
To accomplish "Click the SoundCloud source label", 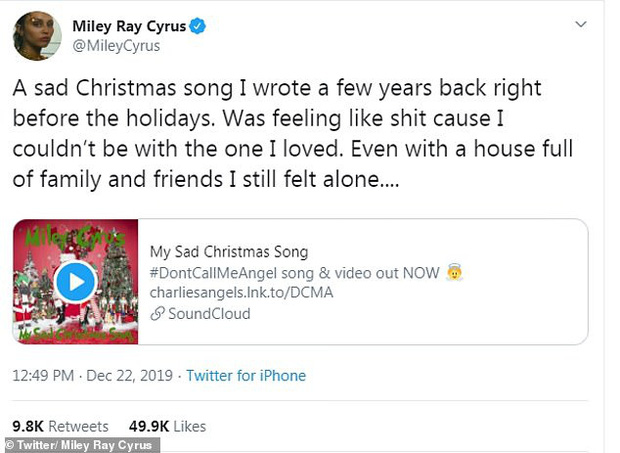I will coord(208,314).
